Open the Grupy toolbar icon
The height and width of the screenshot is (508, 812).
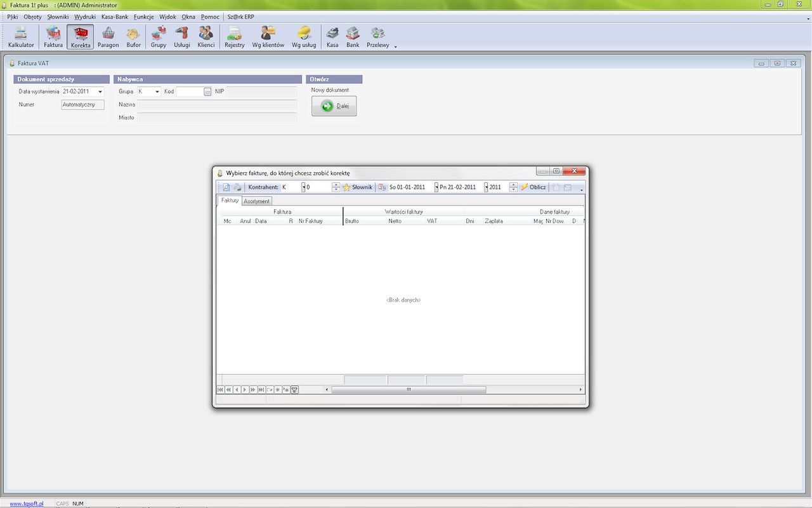click(x=159, y=37)
